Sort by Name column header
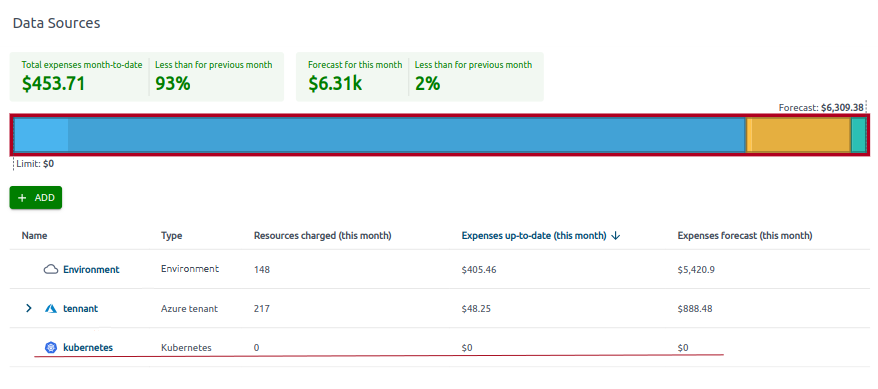878x389 pixels. (34, 236)
